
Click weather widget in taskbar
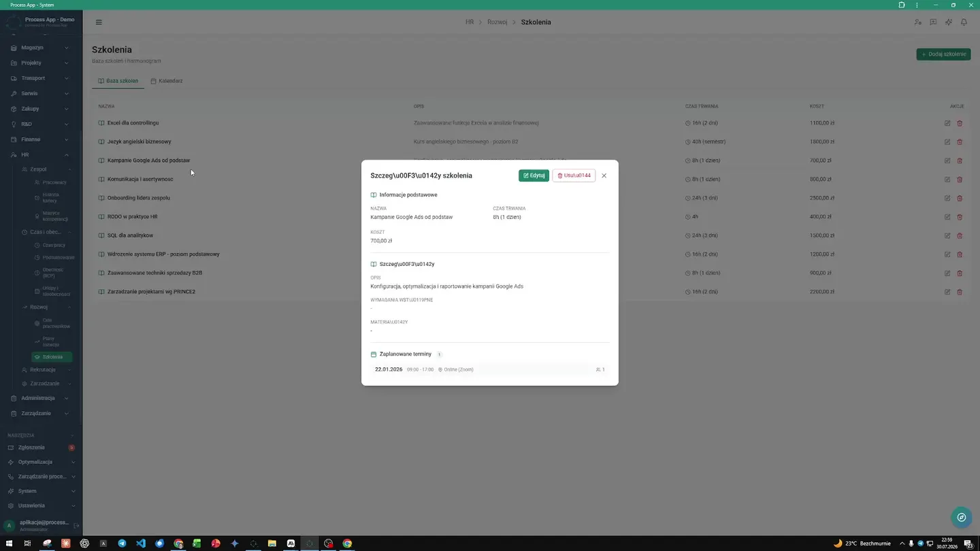tap(863, 544)
